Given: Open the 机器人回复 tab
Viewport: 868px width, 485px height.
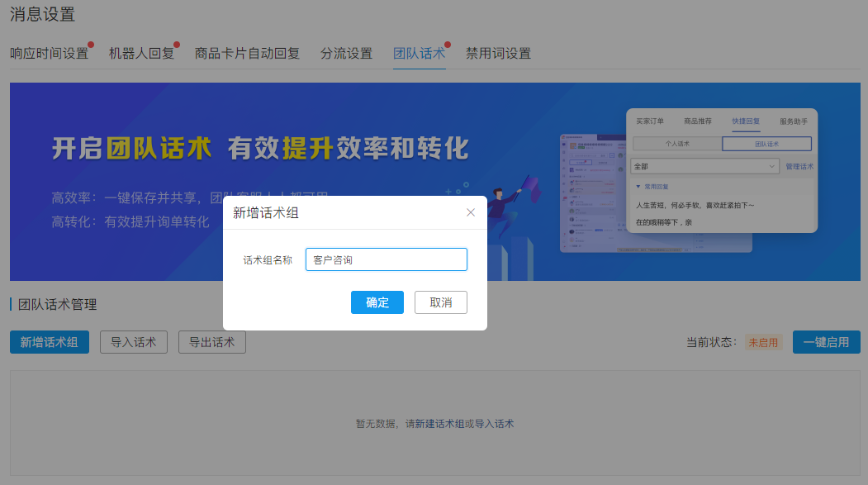Looking at the screenshot, I should [141, 54].
